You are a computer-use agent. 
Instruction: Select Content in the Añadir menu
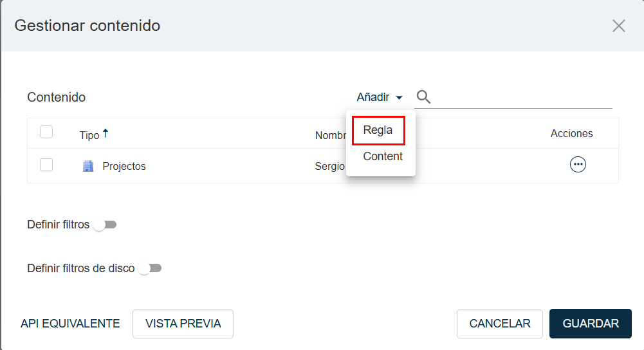tap(382, 156)
